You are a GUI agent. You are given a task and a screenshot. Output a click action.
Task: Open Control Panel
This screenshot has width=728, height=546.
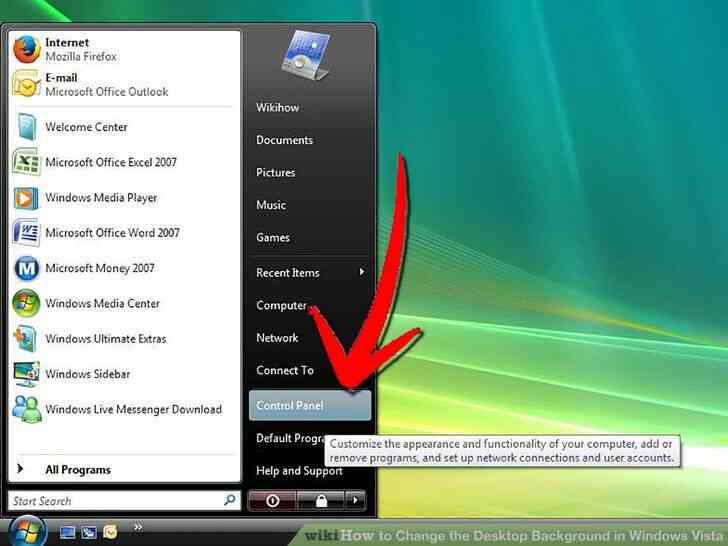pos(310,405)
